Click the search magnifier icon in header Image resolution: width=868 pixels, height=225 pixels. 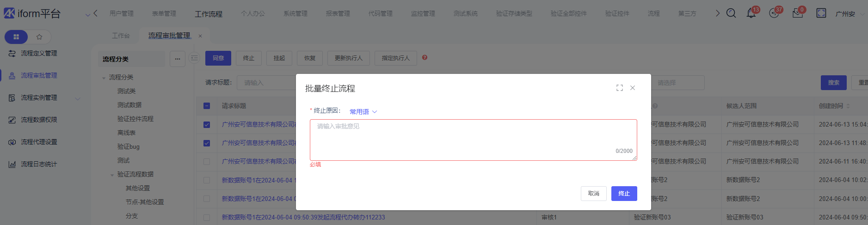click(x=731, y=13)
